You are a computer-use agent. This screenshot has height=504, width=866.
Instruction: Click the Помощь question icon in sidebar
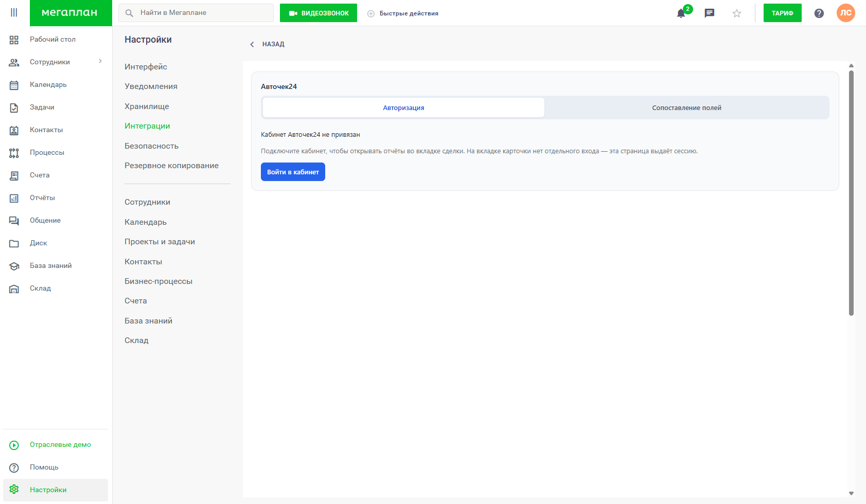pos(14,467)
